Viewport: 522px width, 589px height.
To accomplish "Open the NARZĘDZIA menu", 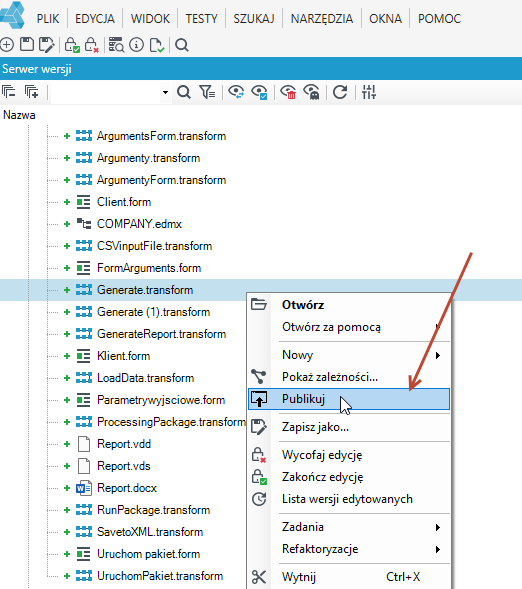I will (322, 18).
